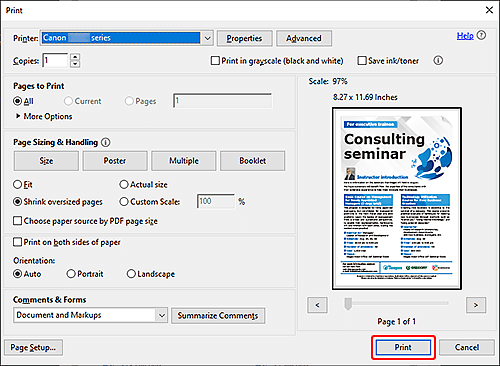Go to previous preview page arrow
500x366 pixels.
coord(317,305)
